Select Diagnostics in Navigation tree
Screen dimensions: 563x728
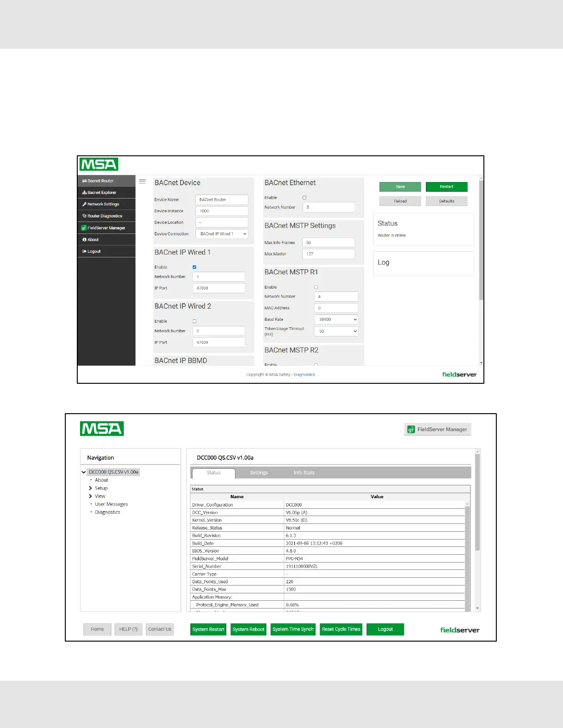click(x=108, y=512)
